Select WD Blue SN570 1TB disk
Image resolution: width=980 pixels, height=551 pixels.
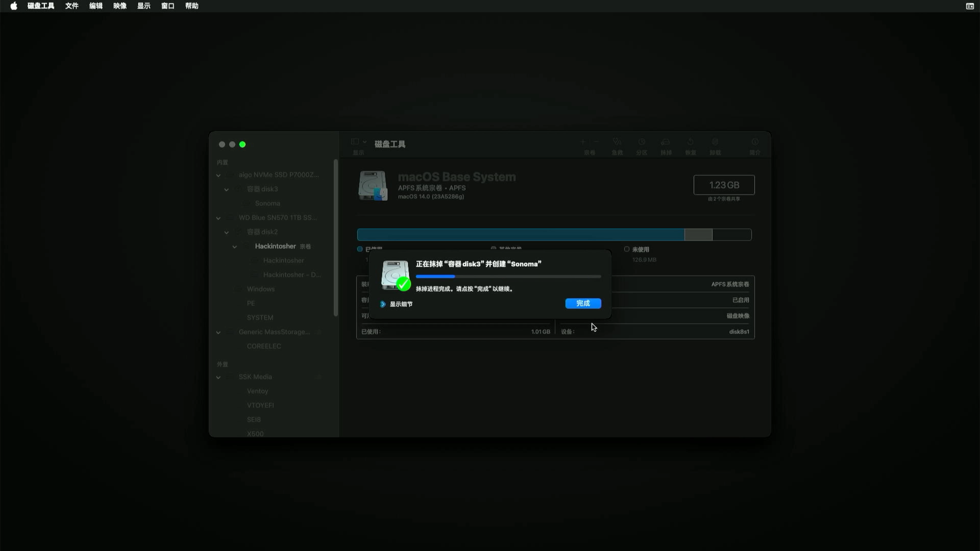click(x=277, y=218)
